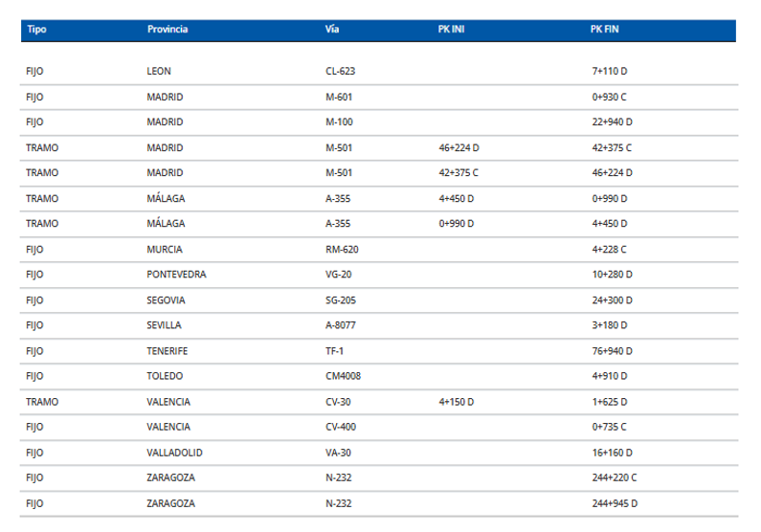Viewport: 761px width, 532px height.
Task: Click the Tipo column header
Action: coord(36,30)
